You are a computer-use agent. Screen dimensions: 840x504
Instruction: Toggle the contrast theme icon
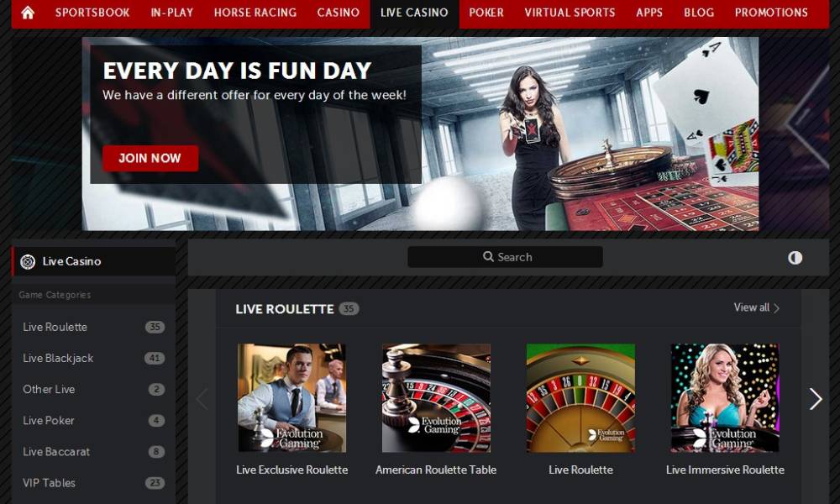(795, 258)
